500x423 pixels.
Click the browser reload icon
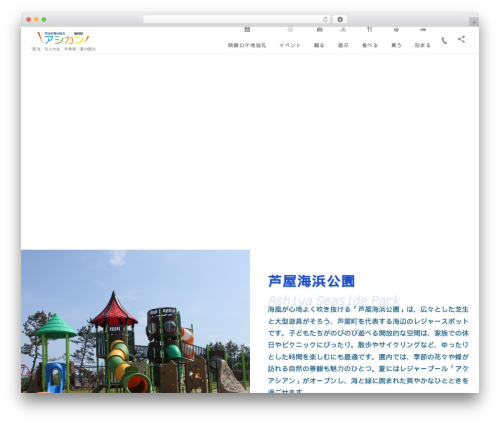click(x=325, y=19)
